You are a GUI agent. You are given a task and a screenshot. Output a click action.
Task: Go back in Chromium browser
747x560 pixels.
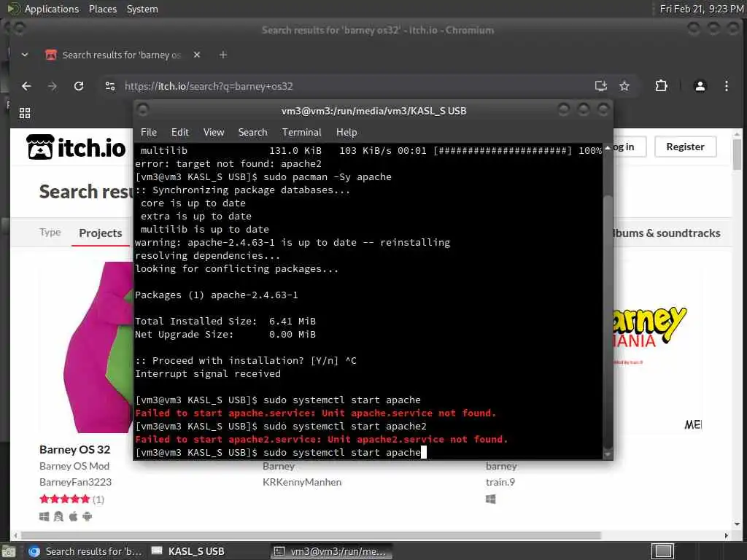click(26, 86)
